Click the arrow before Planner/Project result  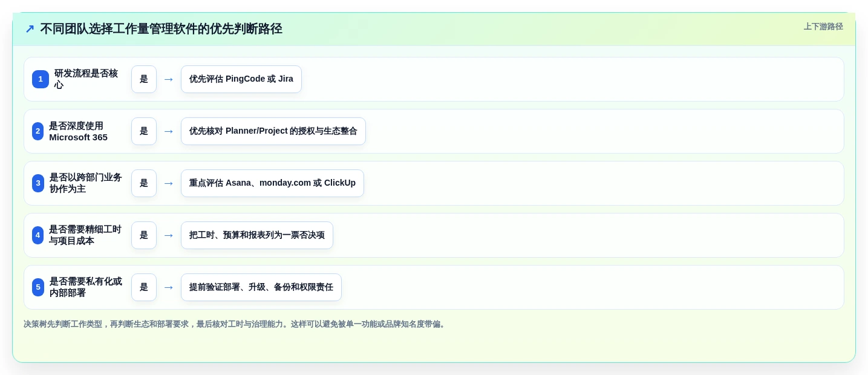pyautogui.click(x=169, y=131)
